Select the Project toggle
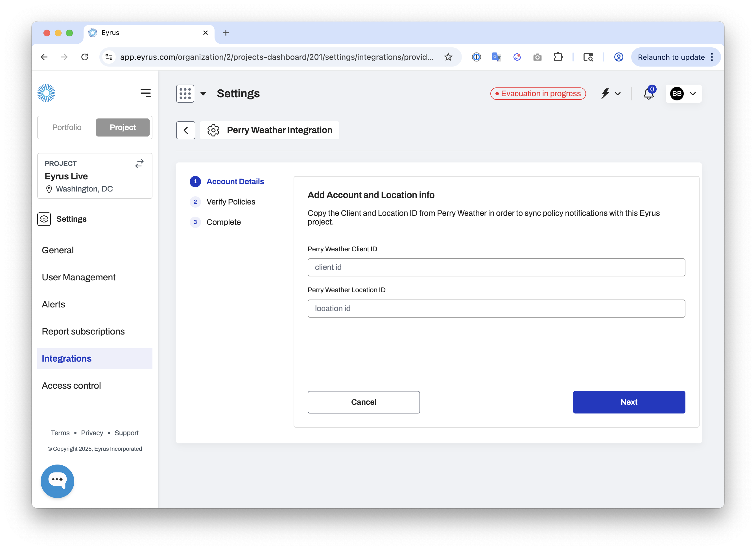Screen dimensions: 756x550 [123, 127]
